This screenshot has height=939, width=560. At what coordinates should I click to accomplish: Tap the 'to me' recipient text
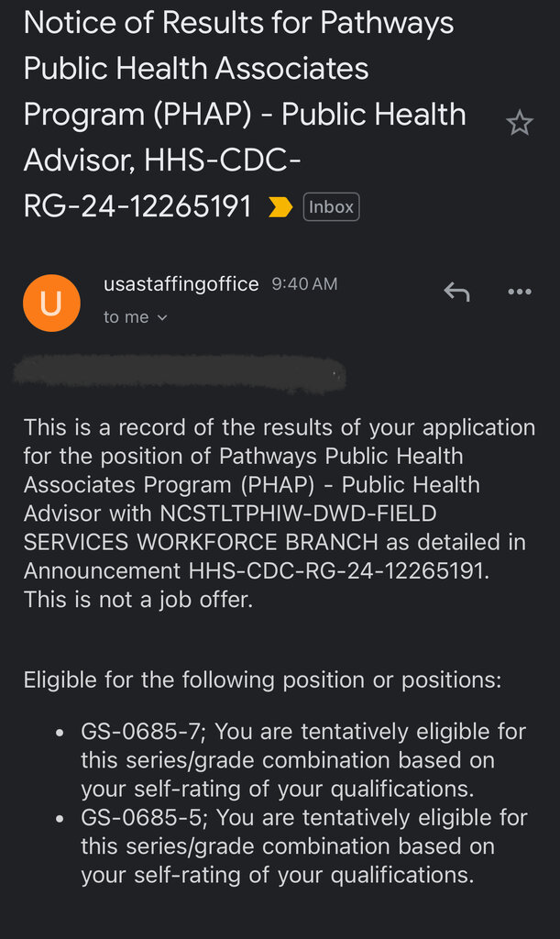coord(126,317)
